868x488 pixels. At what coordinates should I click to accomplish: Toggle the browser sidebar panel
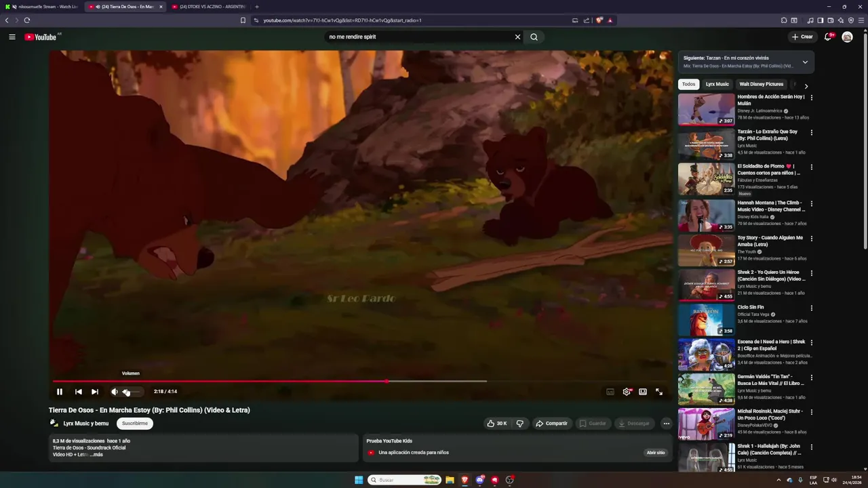click(x=821, y=20)
